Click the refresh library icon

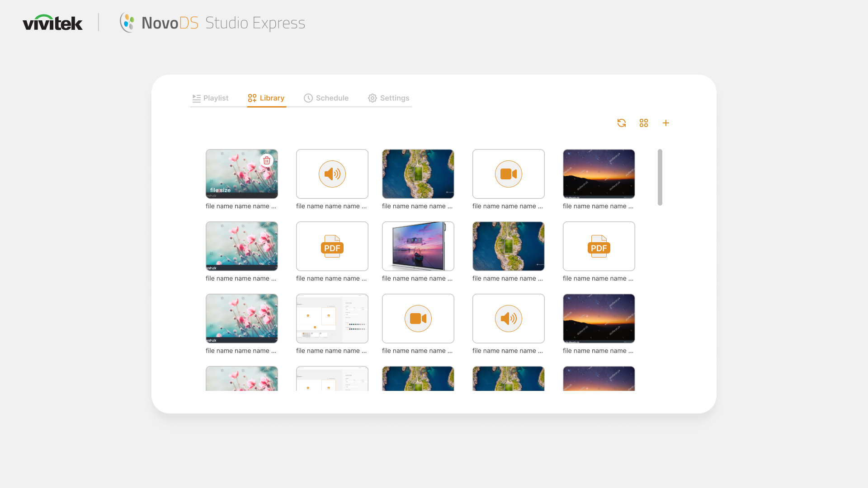tap(622, 123)
